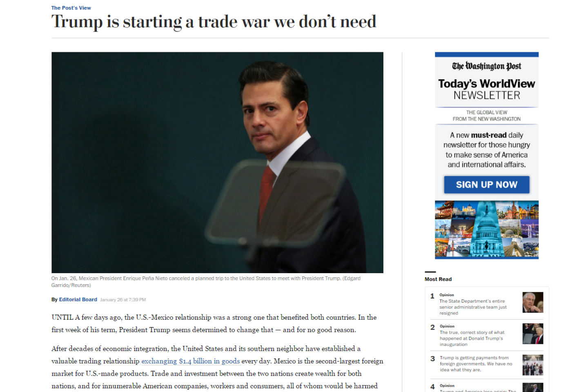The image size is (588, 392).
Task: Open the main photo of Peña Nieto
Action: pos(217,162)
